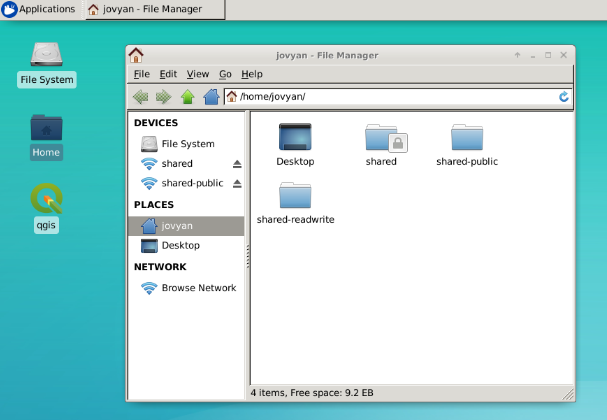Open the Applications menu in panel

coord(39,9)
